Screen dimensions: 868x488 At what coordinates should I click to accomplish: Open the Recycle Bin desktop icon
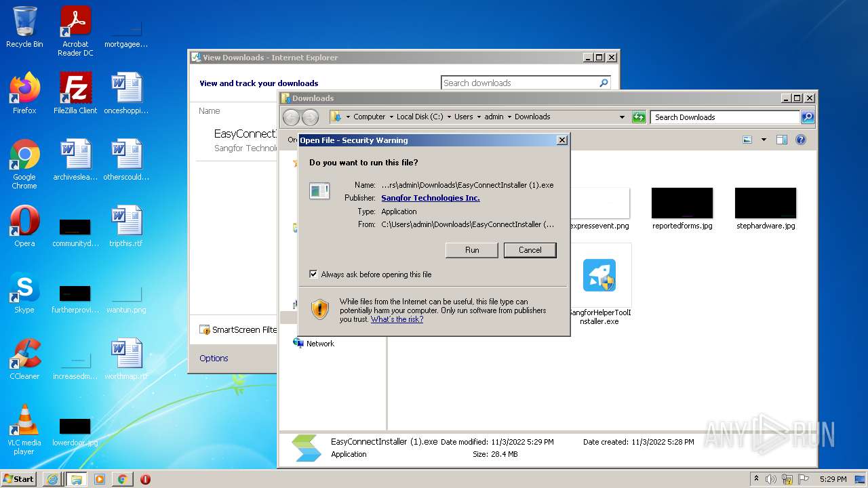24,27
